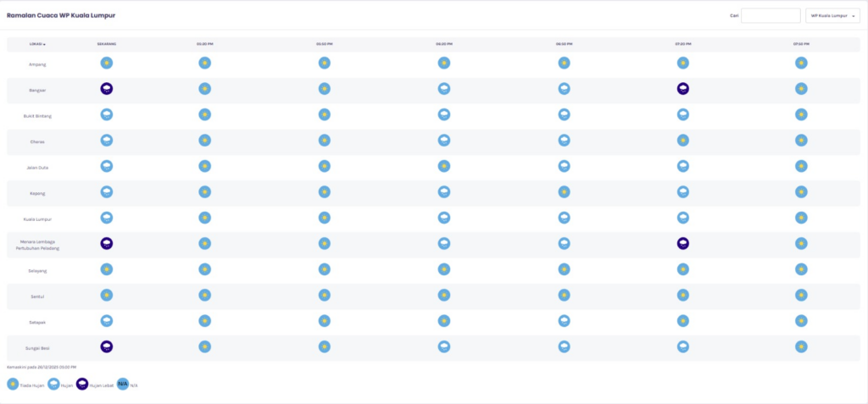Click Bangsar's heavy rain icon under Sekarang
The height and width of the screenshot is (404, 868).
pyautogui.click(x=107, y=88)
